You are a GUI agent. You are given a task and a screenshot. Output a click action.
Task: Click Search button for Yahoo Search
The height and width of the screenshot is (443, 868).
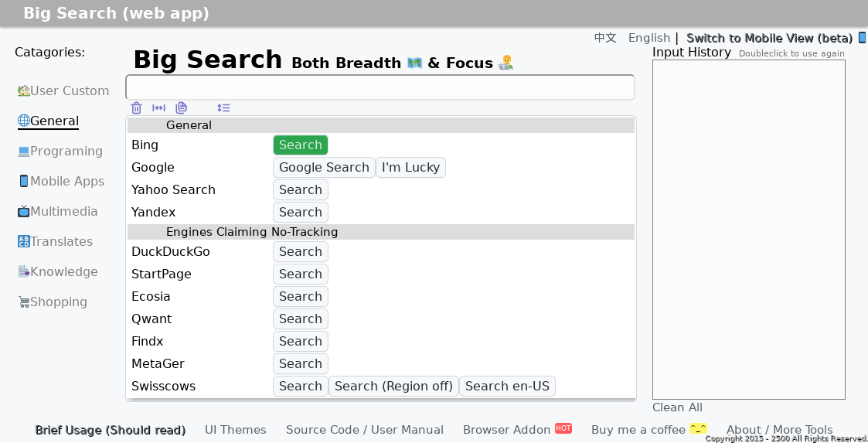pyautogui.click(x=301, y=190)
